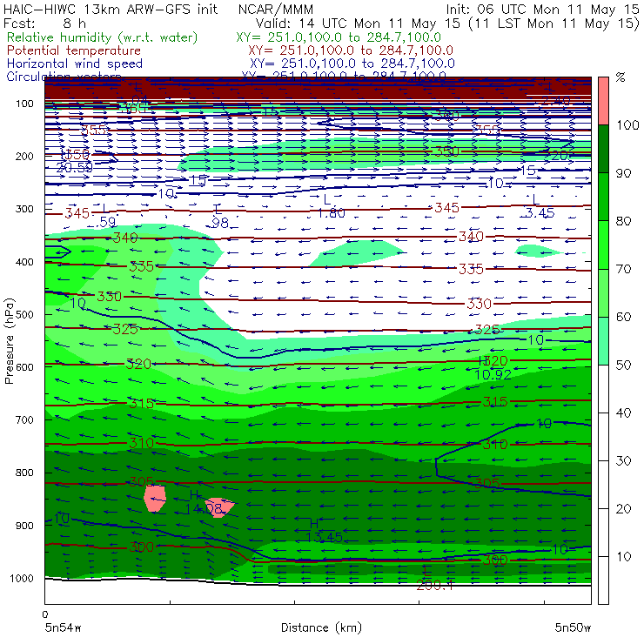Click the "0" distance origin label
Image resolution: width=644 pixels, height=644 pixels.
pos(44,614)
